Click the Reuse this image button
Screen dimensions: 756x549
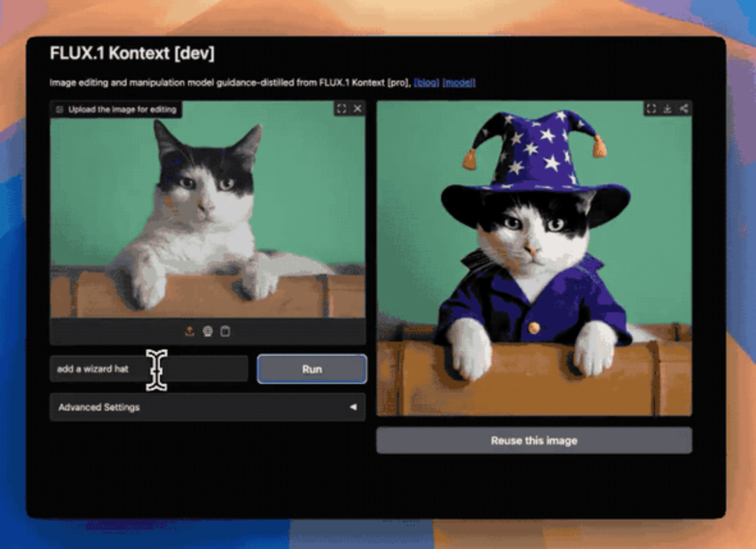click(534, 440)
